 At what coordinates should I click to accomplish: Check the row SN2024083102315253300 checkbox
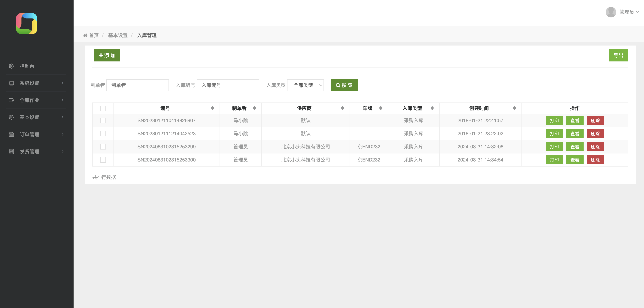point(103,160)
